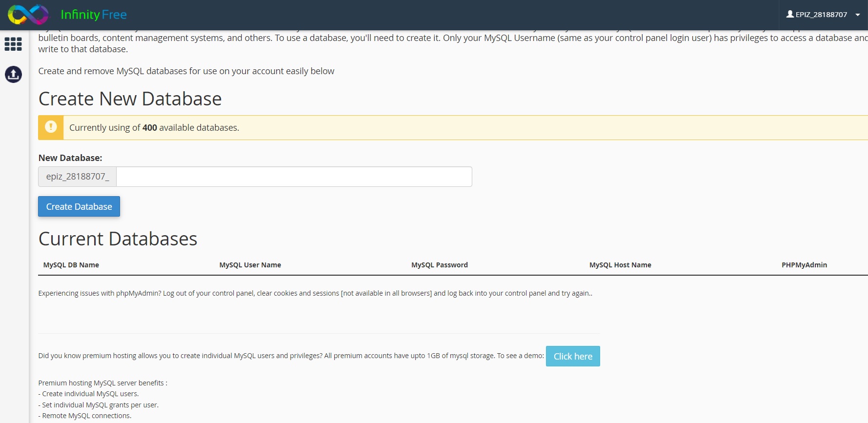Click the user silhouette icon in header

[x=790, y=14]
